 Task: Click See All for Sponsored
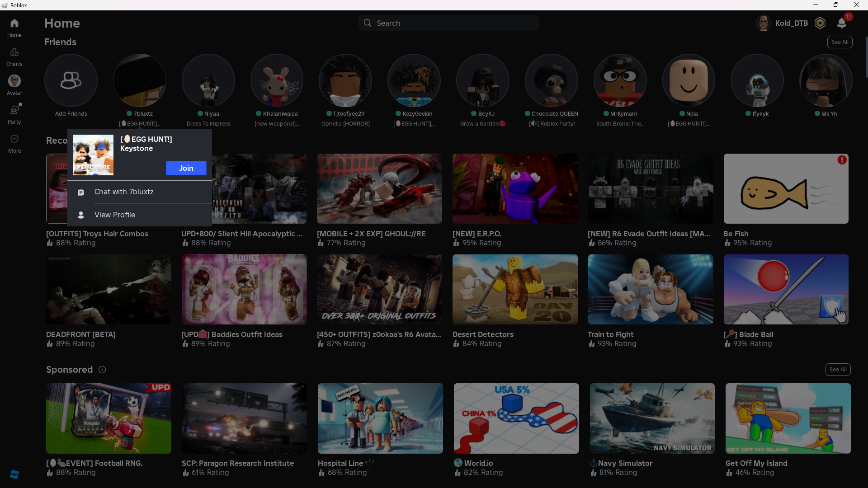838,370
